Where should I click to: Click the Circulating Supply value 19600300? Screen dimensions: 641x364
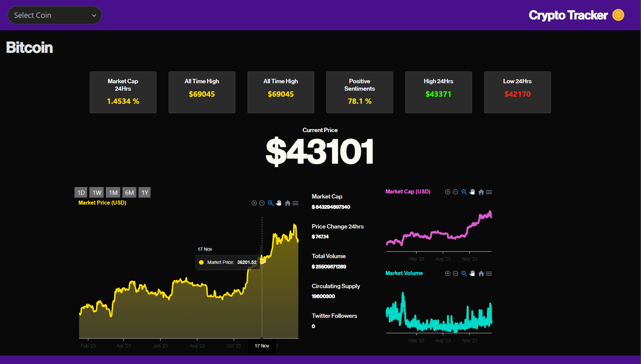click(x=323, y=296)
